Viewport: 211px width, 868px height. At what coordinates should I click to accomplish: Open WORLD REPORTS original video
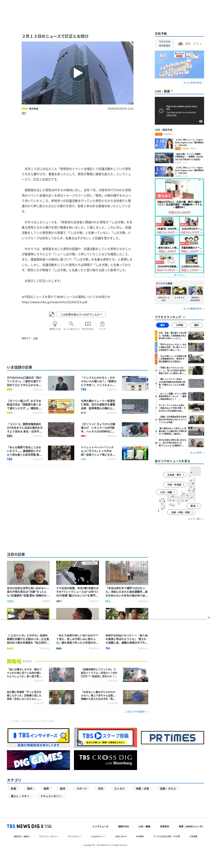click(195, 294)
